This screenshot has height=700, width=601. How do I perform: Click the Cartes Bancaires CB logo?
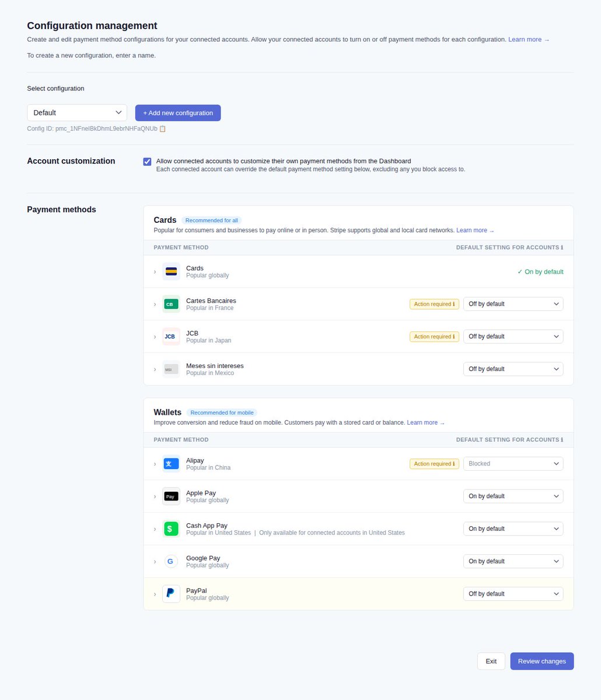point(171,304)
